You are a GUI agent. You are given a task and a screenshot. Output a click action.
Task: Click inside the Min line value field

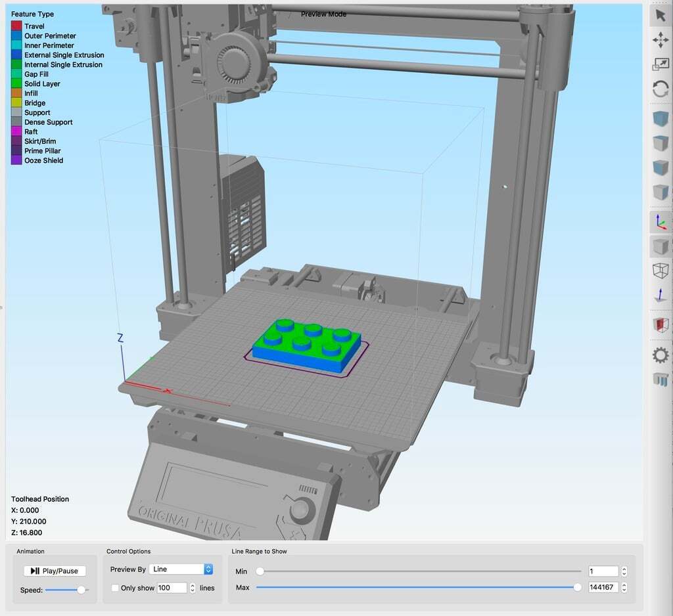[x=601, y=570]
